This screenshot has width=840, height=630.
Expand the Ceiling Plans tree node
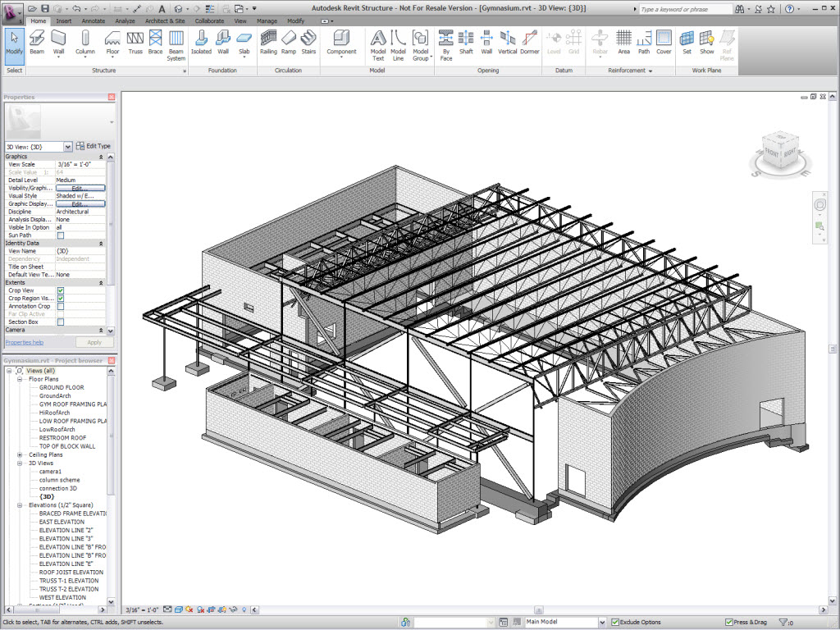point(20,454)
